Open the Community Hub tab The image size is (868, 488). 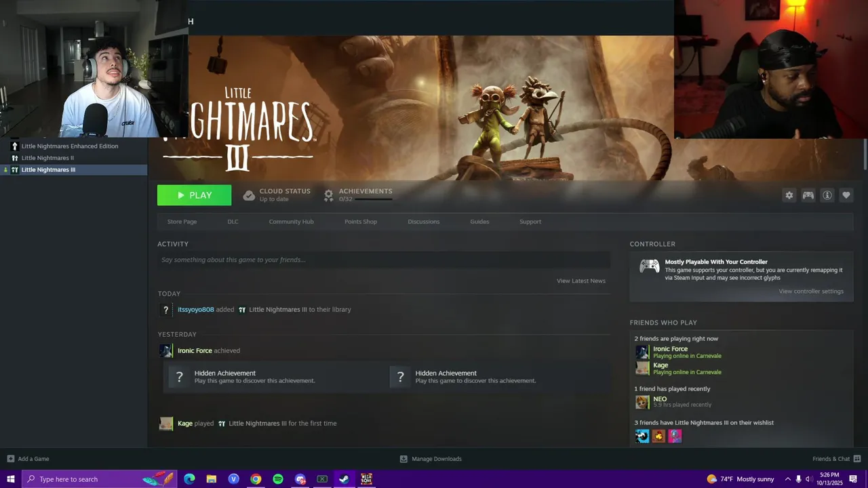click(291, 222)
